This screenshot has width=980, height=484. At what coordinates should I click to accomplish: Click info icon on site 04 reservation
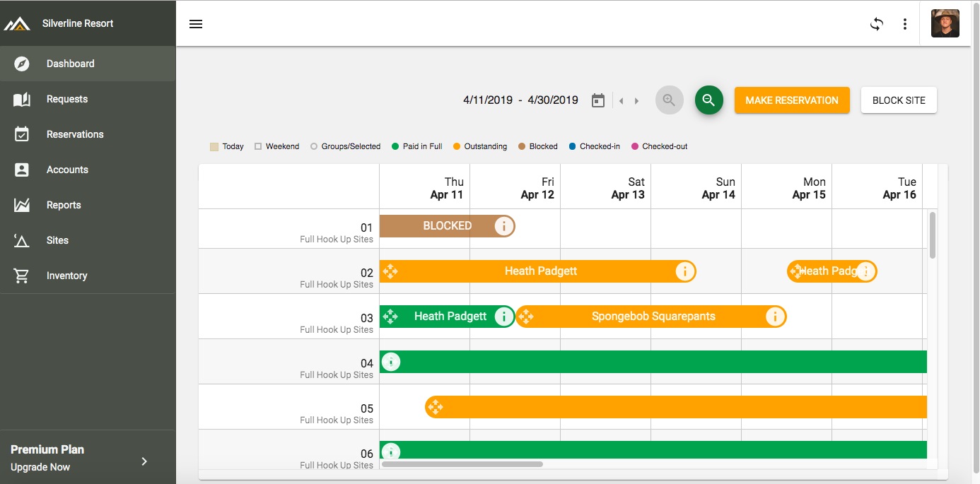pyautogui.click(x=391, y=362)
